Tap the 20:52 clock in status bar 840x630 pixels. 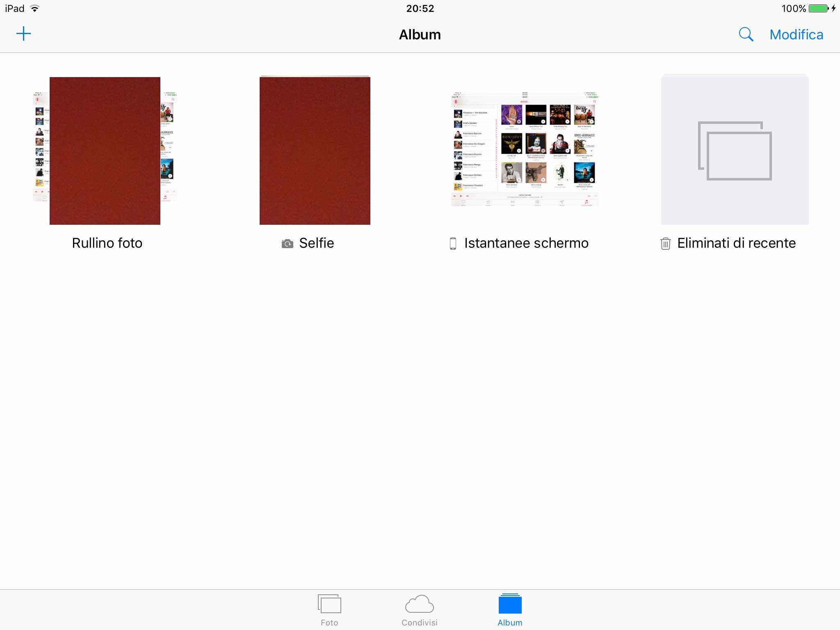coord(420,8)
